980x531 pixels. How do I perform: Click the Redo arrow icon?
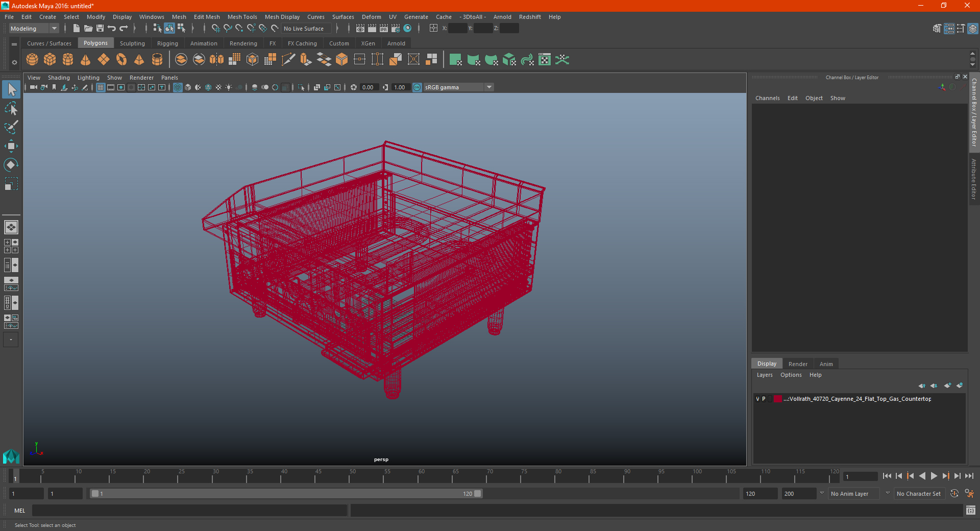click(124, 29)
